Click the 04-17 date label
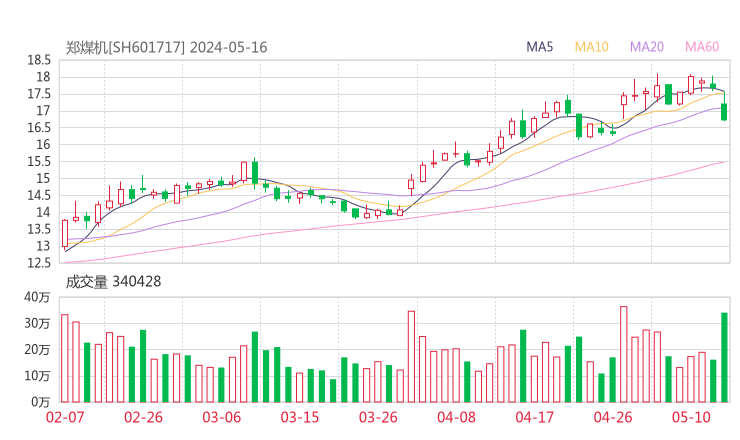The width and height of the screenshot is (740, 440). coord(535,417)
